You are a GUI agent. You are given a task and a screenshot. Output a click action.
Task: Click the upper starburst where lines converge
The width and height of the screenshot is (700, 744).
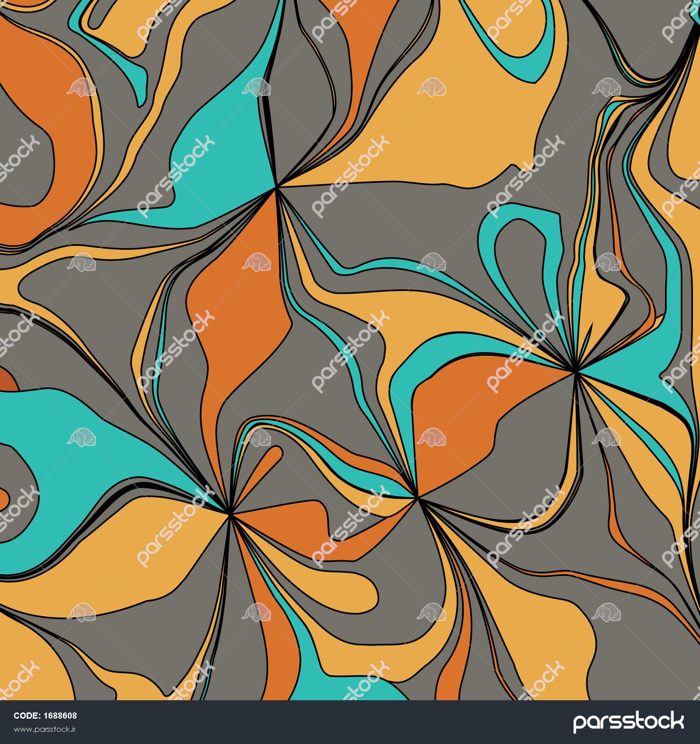[276, 187]
